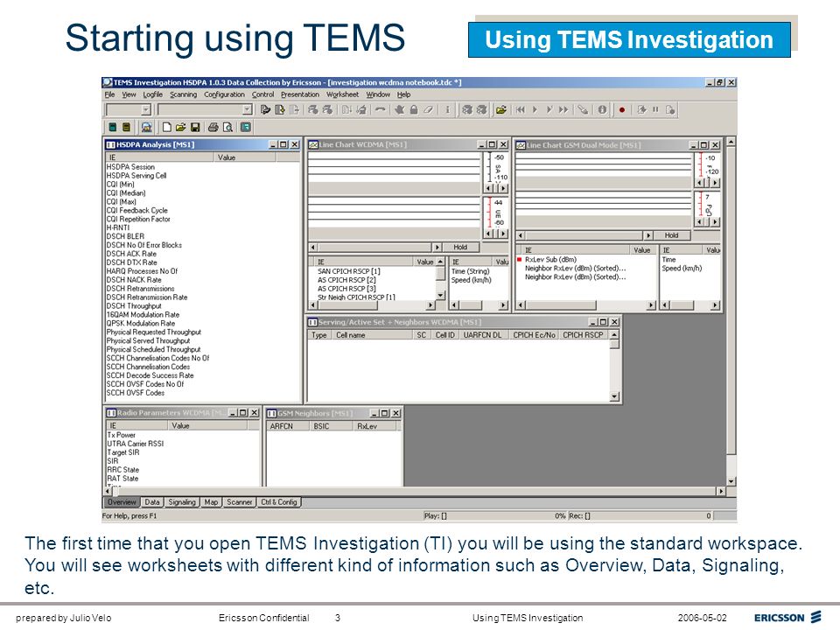
Task: Click the green phone device icon in second toolbar
Action: [x=113, y=127]
